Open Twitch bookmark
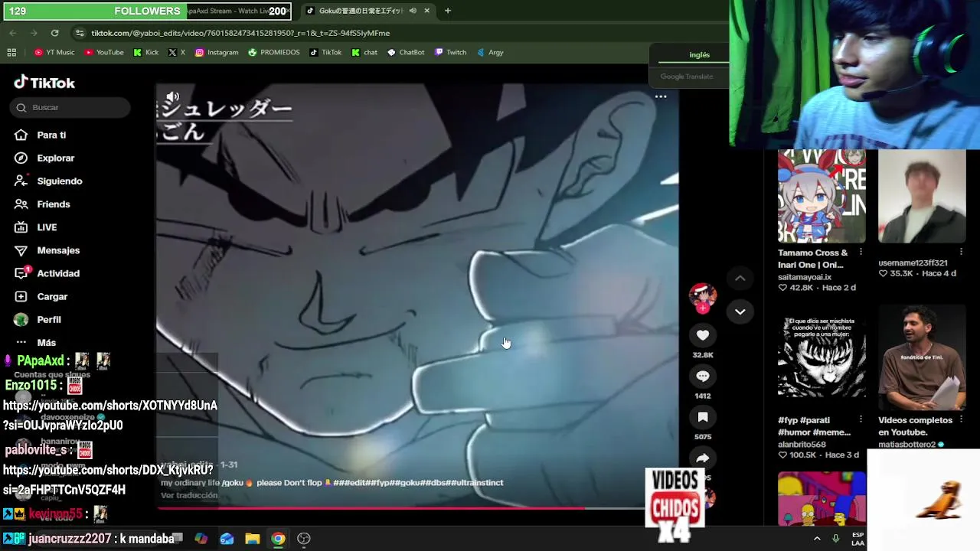The image size is (980, 551). pos(450,52)
